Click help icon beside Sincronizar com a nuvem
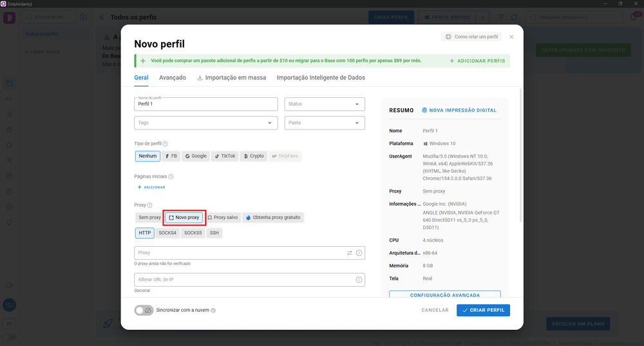 [x=213, y=311]
